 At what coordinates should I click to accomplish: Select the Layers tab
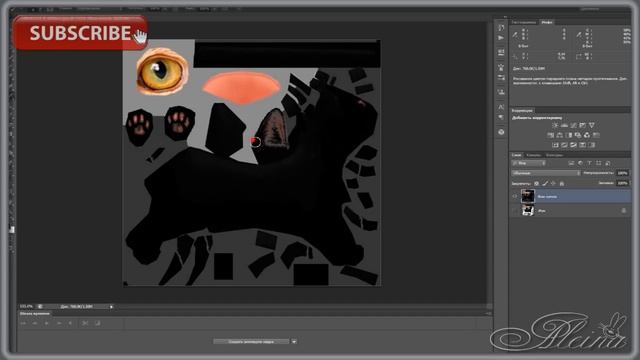[516, 155]
